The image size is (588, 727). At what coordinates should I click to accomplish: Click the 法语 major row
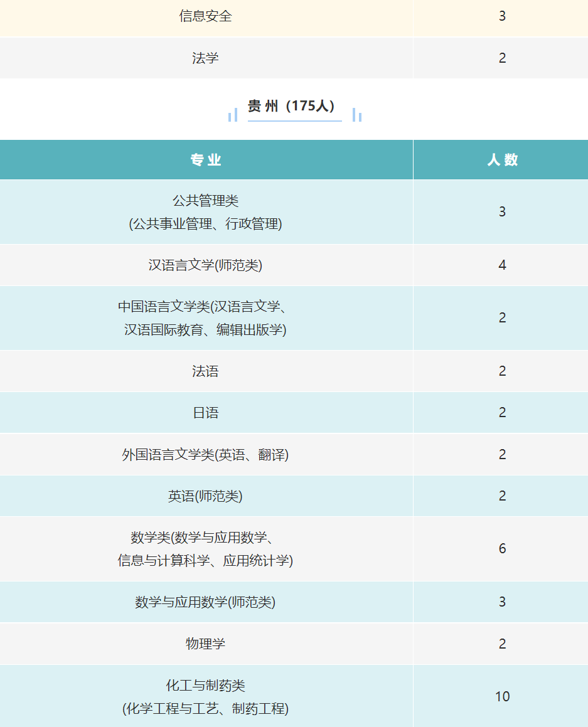pos(294,371)
